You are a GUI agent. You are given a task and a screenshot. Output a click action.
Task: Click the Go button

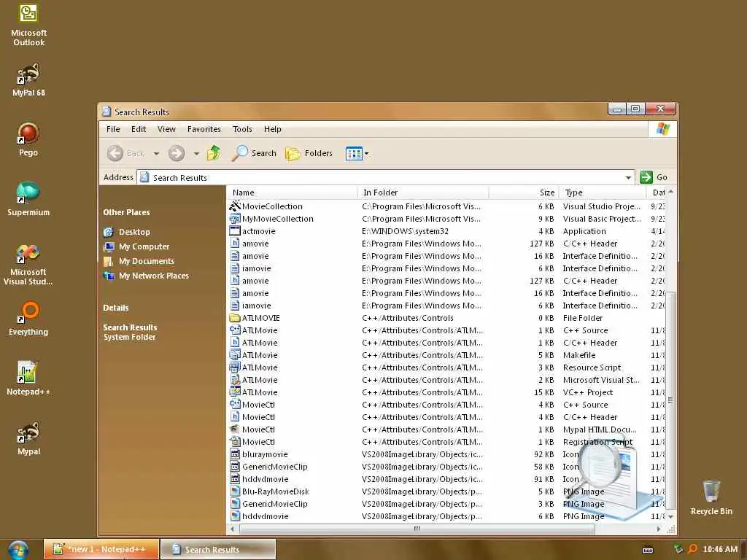654,177
